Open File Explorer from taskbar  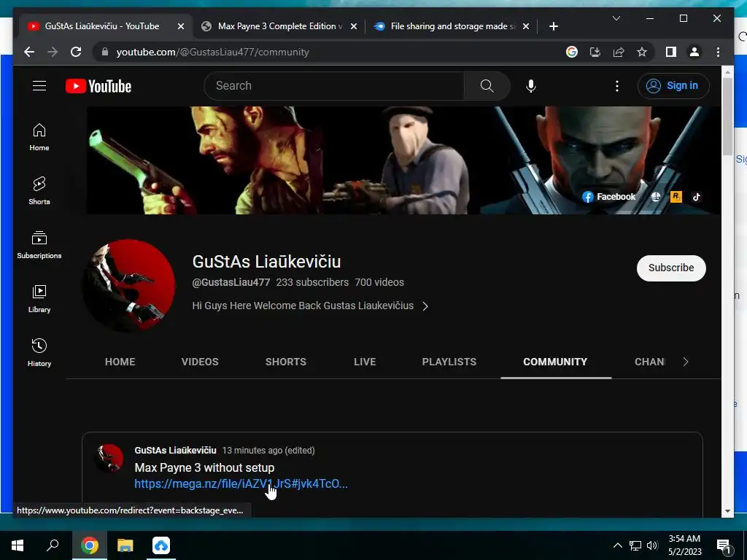(x=125, y=545)
